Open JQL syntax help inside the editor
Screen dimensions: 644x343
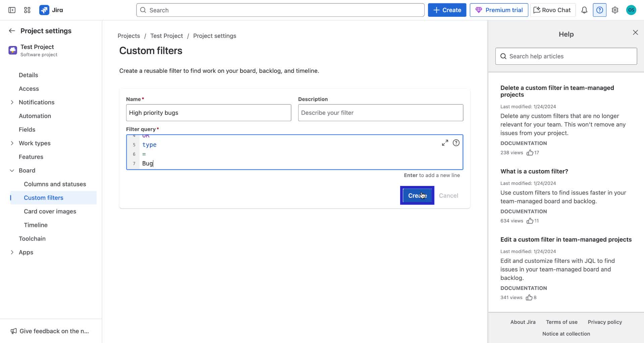click(456, 143)
